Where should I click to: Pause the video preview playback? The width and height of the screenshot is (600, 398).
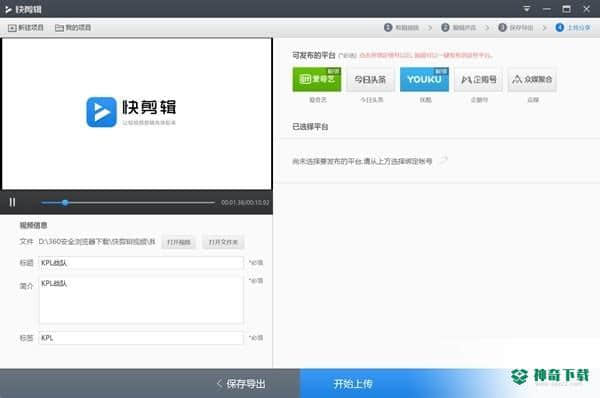click(x=12, y=202)
